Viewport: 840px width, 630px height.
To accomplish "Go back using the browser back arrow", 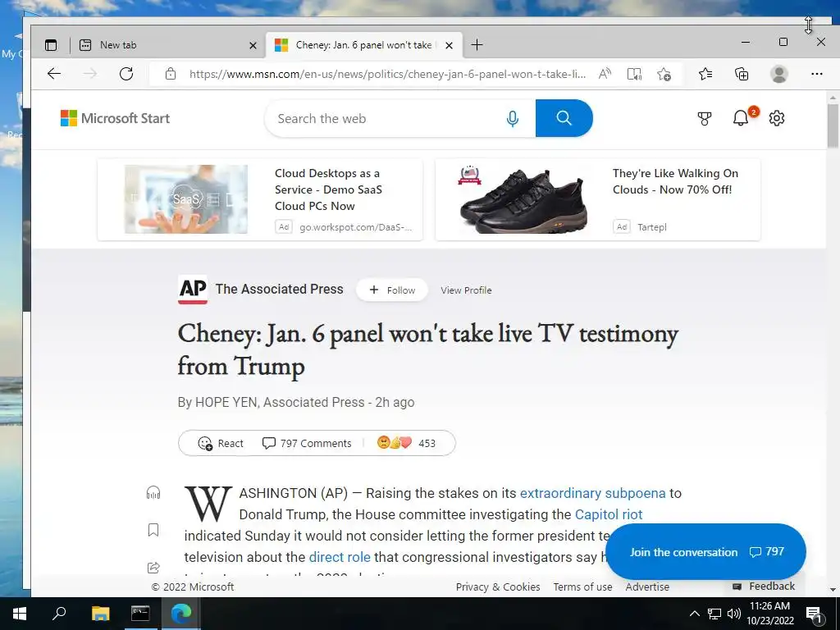I will tap(54, 74).
